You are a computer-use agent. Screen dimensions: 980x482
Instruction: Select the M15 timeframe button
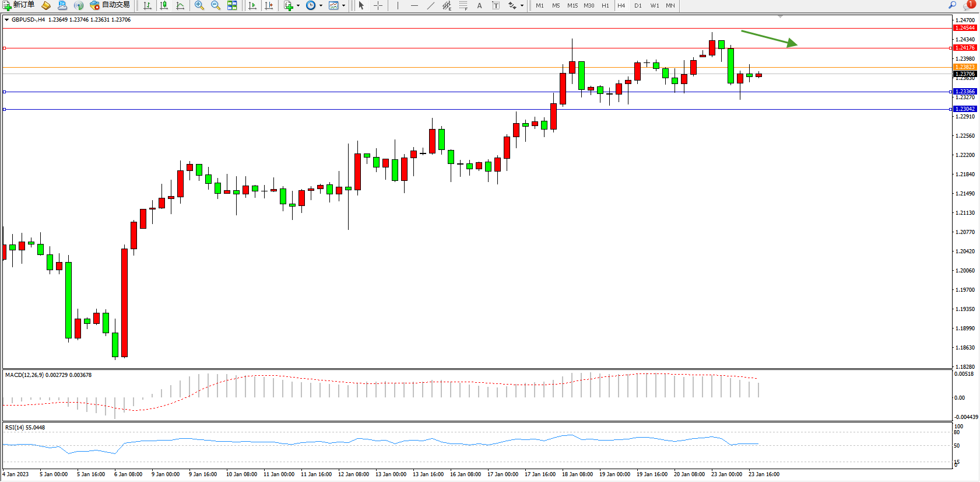pyautogui.click(x=572, y=5)
